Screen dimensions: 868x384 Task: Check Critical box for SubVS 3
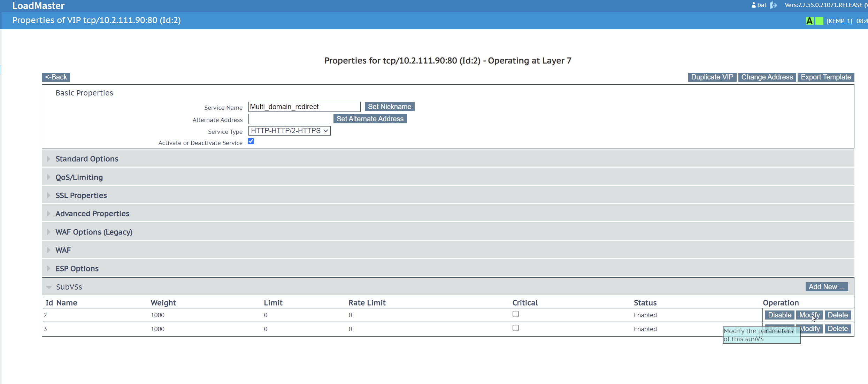[516, 328]
